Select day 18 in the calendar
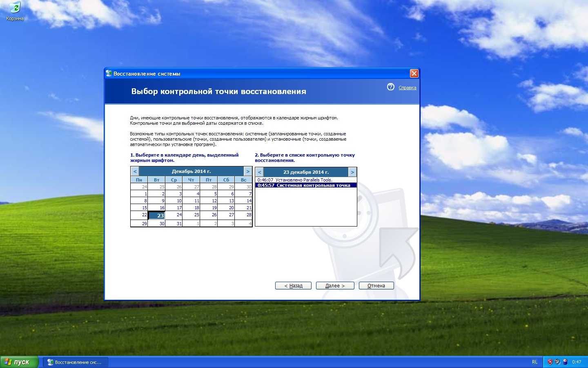The width and height of the screenshot is (588, 368). point(192,208)
